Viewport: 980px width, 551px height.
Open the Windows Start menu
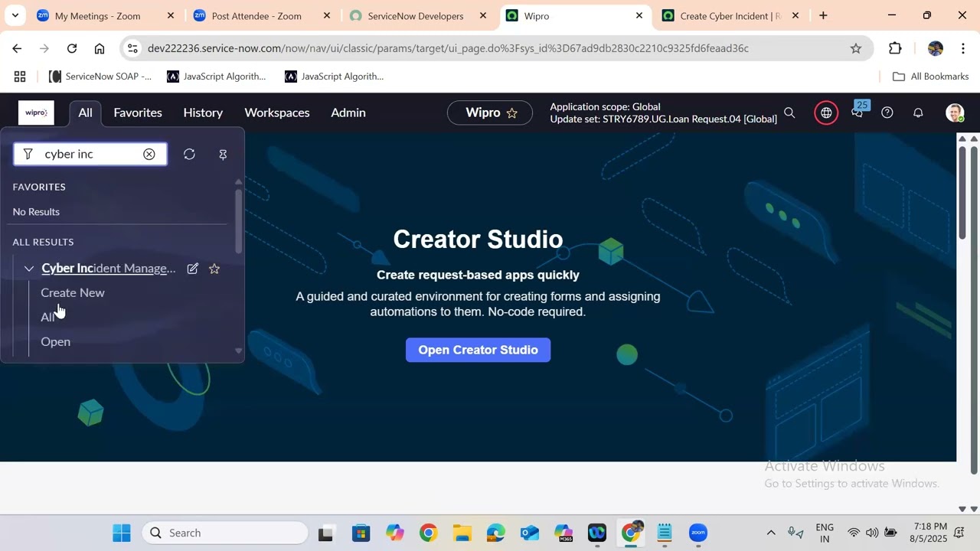[x=121, y=533]
